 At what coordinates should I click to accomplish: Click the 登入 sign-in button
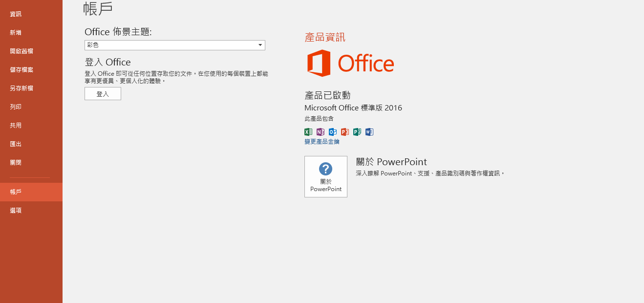click(103, 94)
